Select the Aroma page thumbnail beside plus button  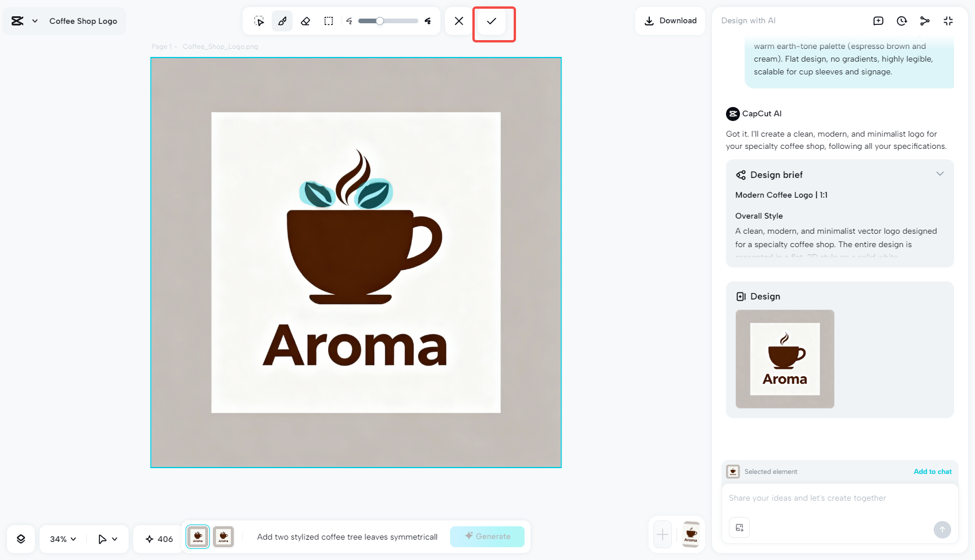tap(691, 534)
